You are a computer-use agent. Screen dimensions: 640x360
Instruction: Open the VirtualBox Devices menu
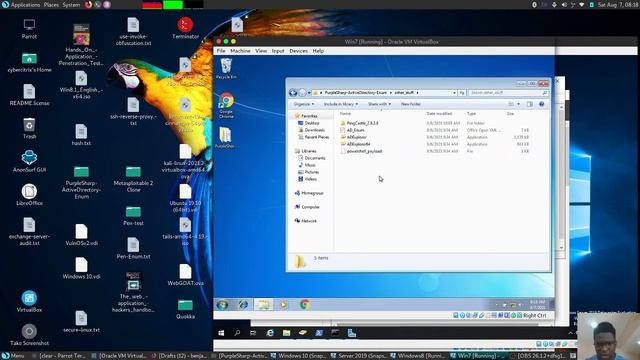[x=298, y=51]
